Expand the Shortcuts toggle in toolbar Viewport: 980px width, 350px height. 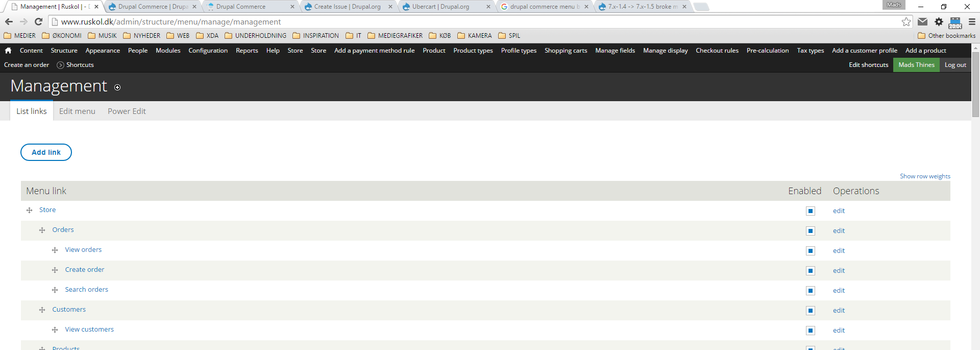point(75,65)
